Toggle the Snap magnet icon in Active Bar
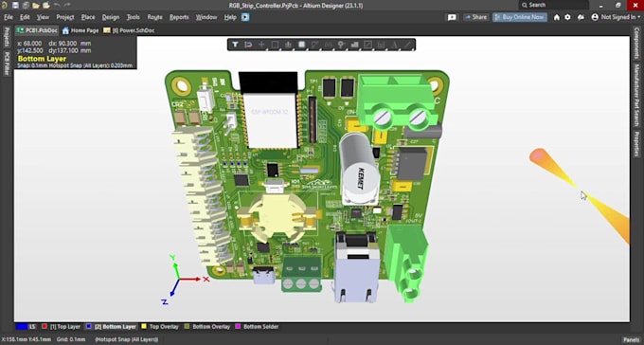The width and height of the screenshot is (644, 345). 248,45
